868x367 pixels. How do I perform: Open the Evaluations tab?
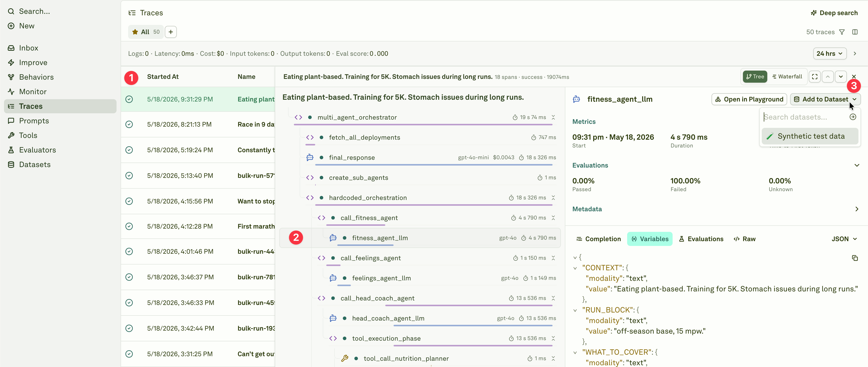click(701, 239)
